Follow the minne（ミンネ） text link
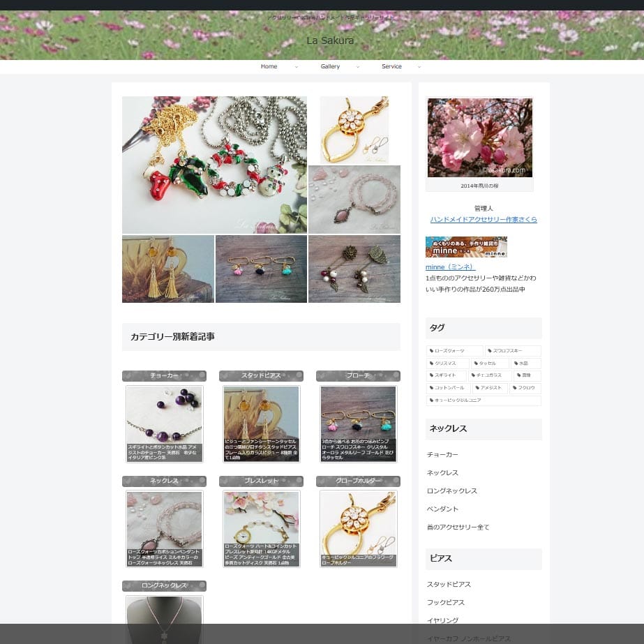Viewport: 644px width, 644px height. coord(450,267)
